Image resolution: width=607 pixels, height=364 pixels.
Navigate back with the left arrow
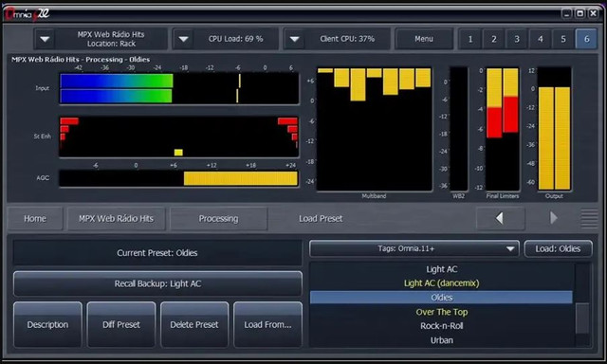500,218
